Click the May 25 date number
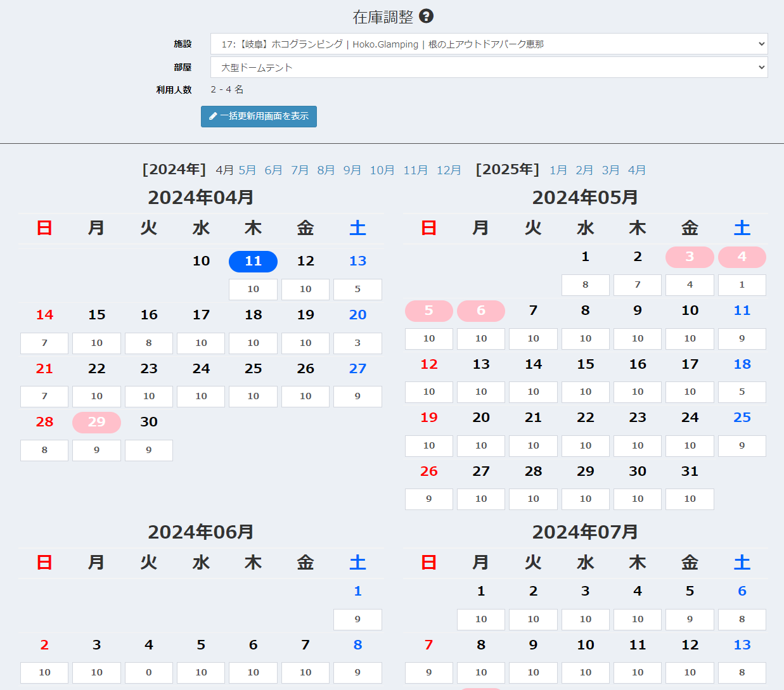 tap(742, 418)
